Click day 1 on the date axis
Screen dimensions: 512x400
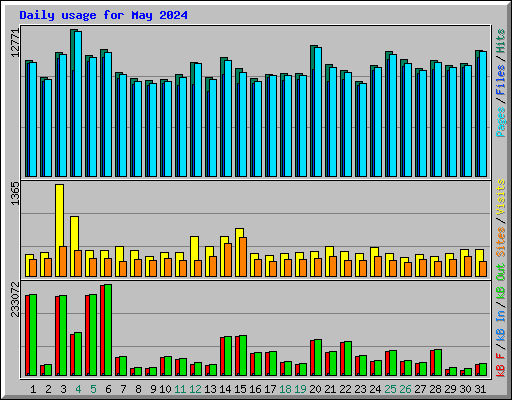click(x=33, y=389)
